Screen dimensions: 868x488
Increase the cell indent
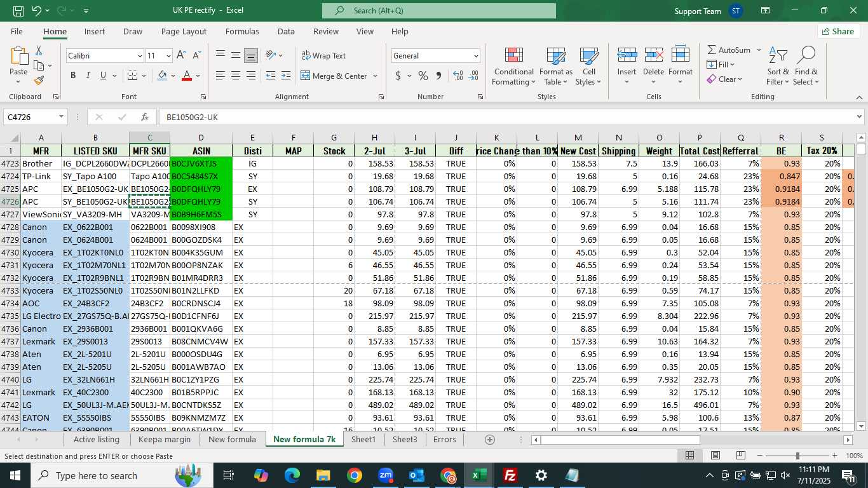(286, 76)
